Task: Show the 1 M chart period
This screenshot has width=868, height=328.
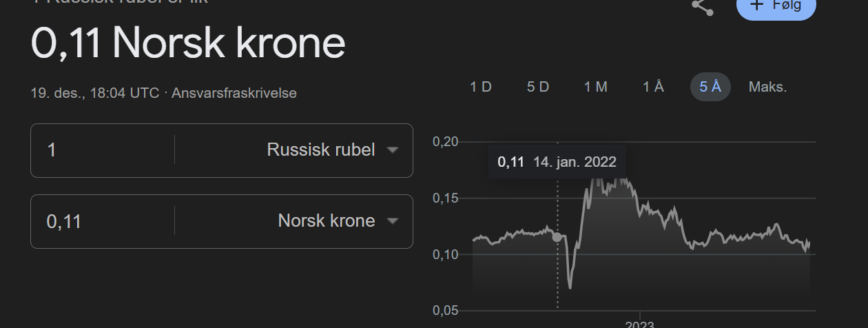Action: point(596,87)
